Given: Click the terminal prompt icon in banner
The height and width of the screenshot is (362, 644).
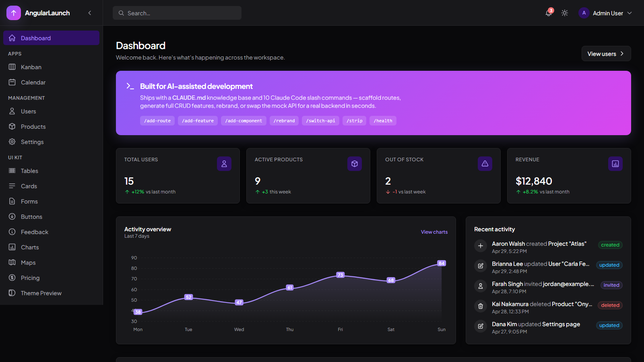Looking at the screenshot, I should pos(130,86).
